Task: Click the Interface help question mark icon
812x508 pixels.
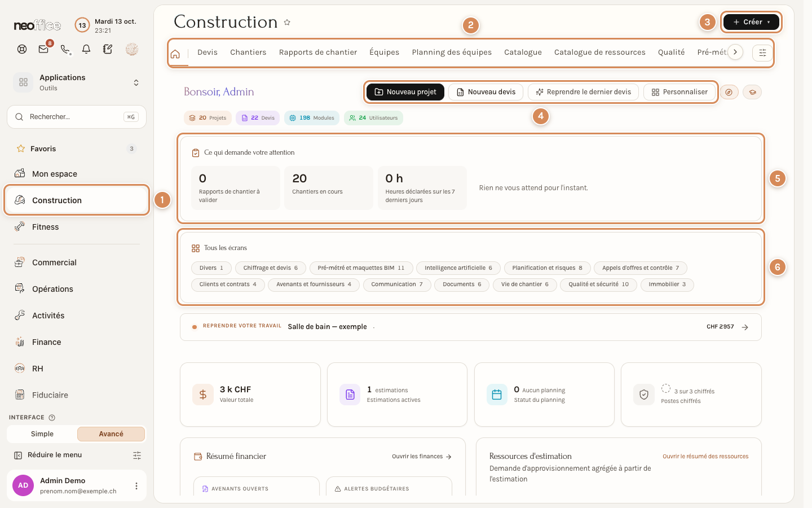Action: click(x=52, y=418)
